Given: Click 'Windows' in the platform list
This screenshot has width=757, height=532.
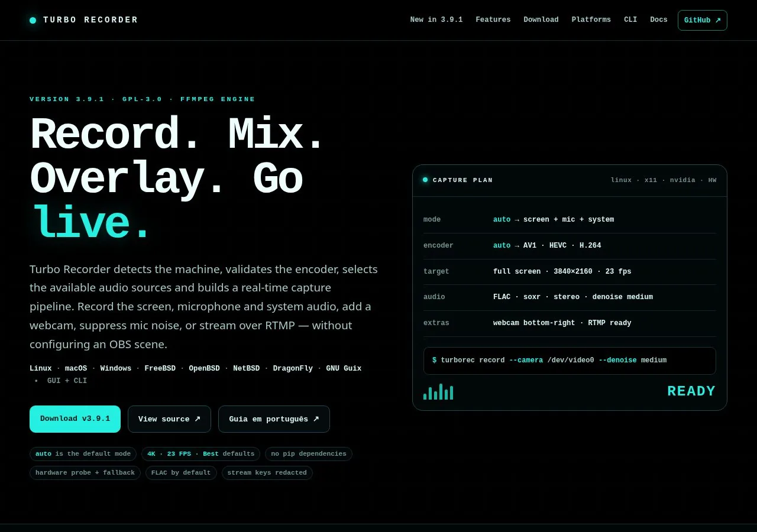Looking at the screenshot, I should (x=116, y=369).
